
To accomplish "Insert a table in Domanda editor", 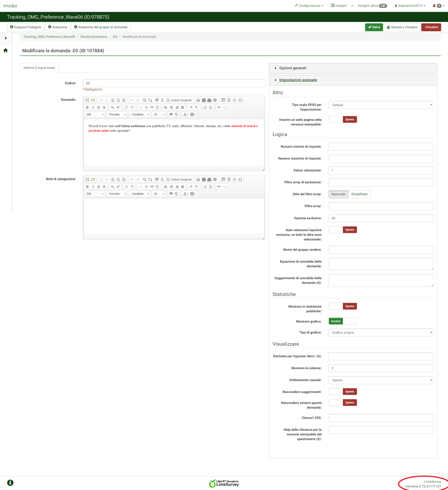I will tap(223, 100).
